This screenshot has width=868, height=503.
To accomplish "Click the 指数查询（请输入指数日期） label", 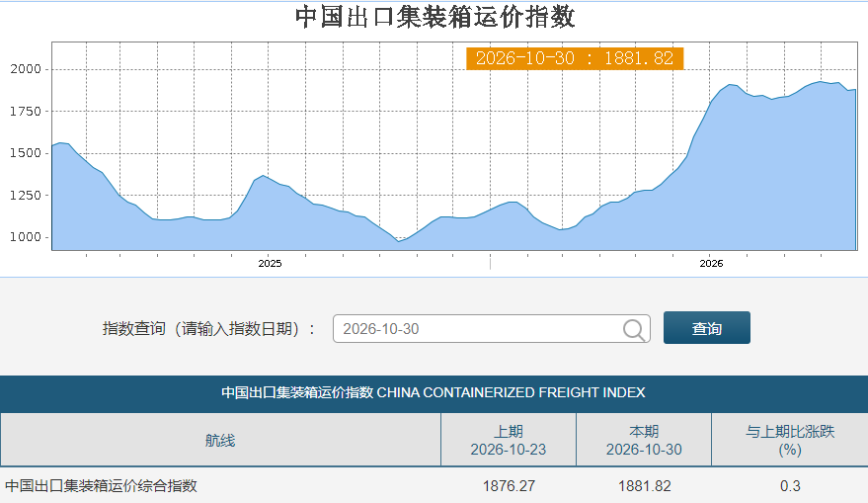I will [x=208, y=329].
